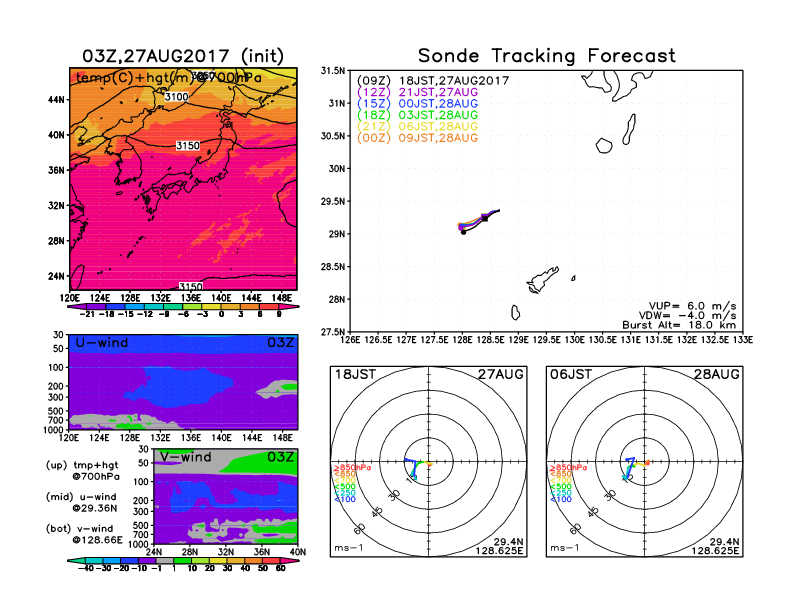Select the '128.5E' longitude axis label
792x612 pixels.
491,340
